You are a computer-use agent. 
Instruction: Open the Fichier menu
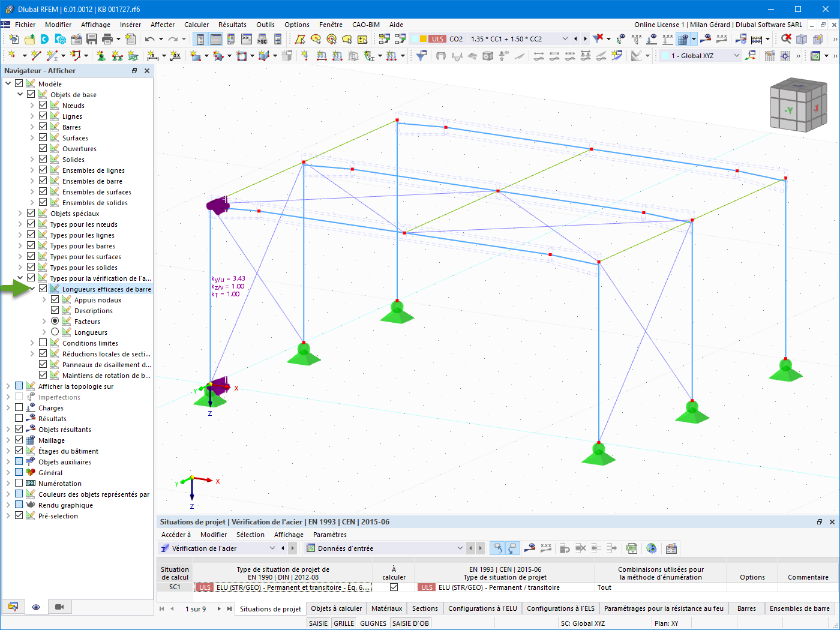25,25
